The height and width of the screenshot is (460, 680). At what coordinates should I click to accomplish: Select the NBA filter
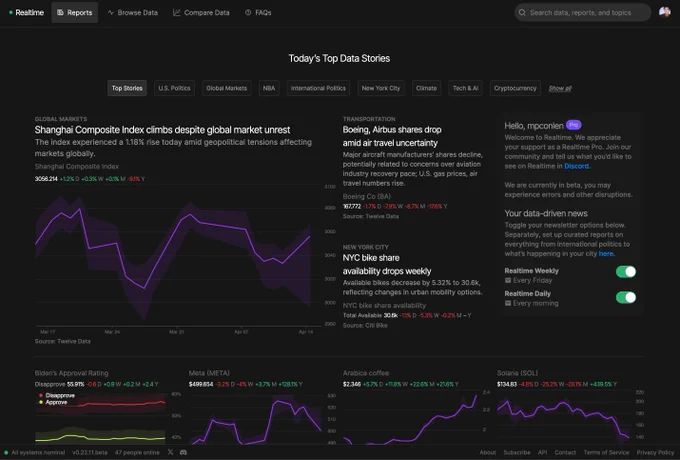pos(269,88)
